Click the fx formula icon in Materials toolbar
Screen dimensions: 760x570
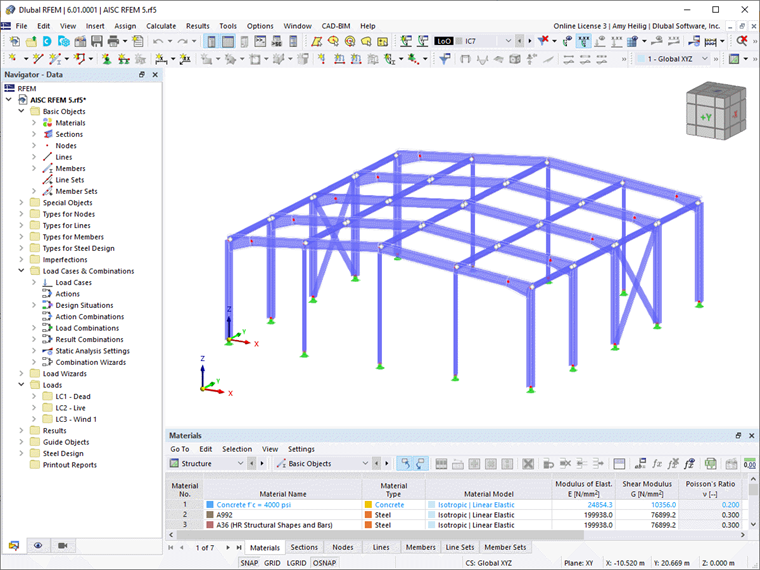coord(657,464)
